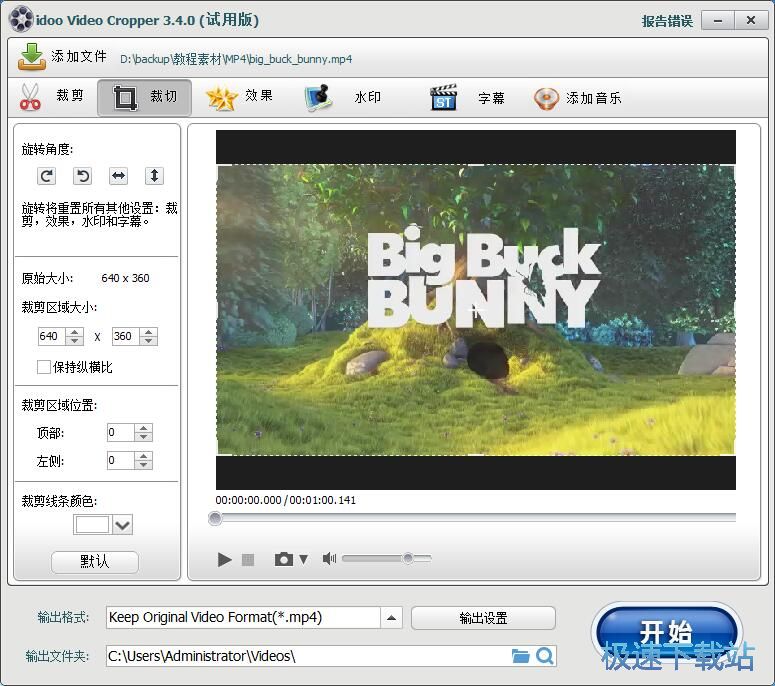Click the 默认 default button

click(x=94, y=561)
